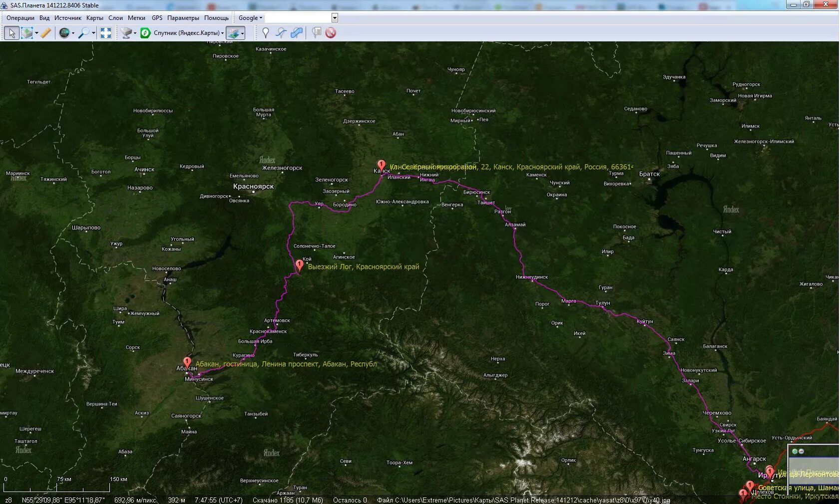This screenshot has width=840, height=504.
Task: Click the Выезжий Лог, Красноярский край label
Action: click(x=364, y=267)
